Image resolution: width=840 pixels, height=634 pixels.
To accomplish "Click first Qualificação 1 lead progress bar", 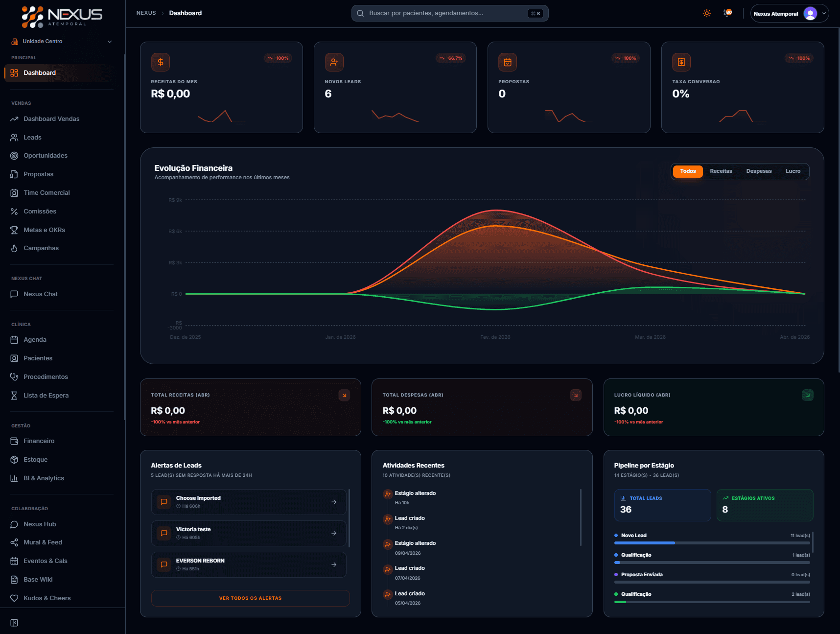I will tap(712, 563).
